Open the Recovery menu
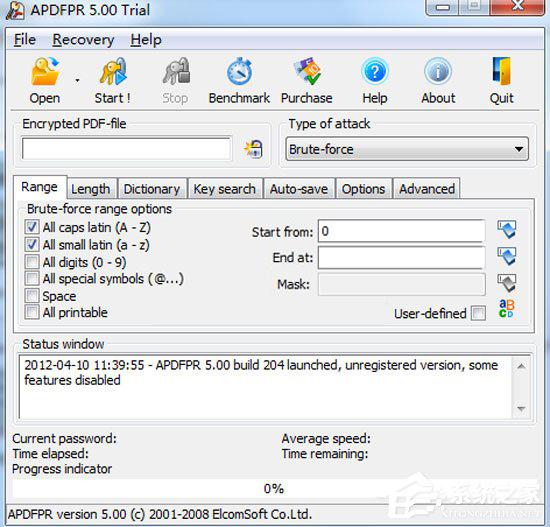This screenshot has width=550, height=527. [x=83, y=40]
